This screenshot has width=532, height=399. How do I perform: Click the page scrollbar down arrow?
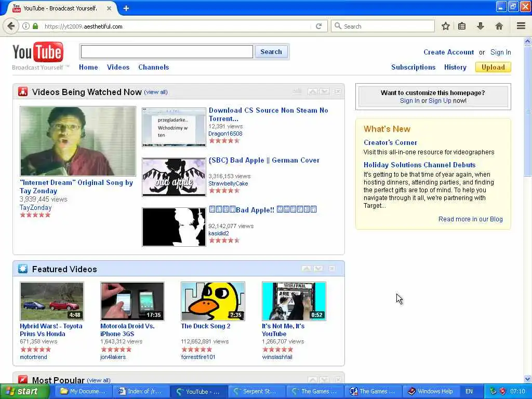pyautogui.click(x=528, y=379)
